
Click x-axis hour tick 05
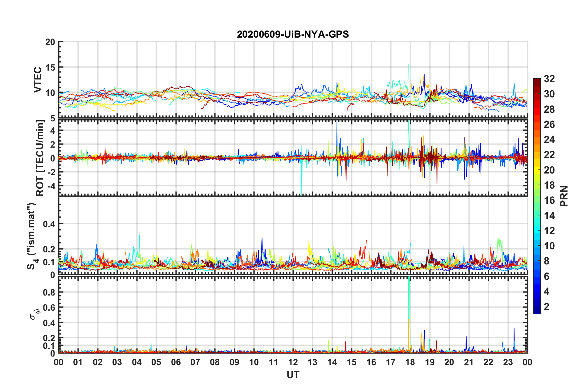point(156,362)
